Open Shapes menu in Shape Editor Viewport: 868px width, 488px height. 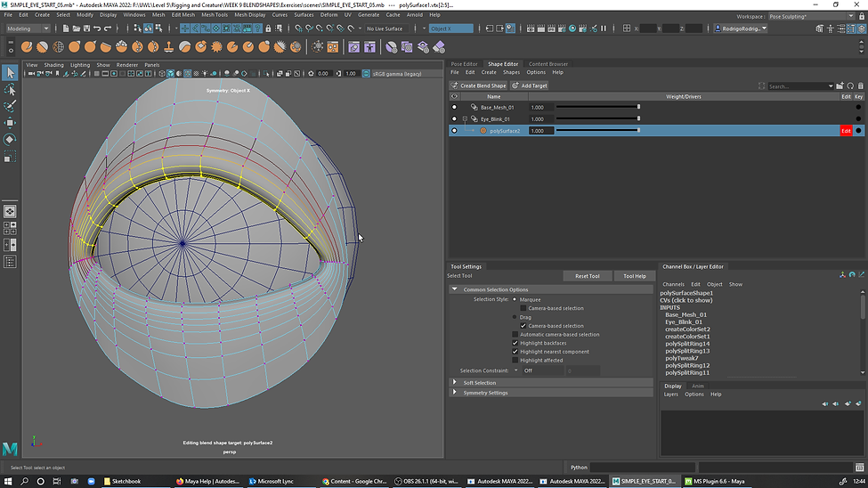tap(511, 72)
